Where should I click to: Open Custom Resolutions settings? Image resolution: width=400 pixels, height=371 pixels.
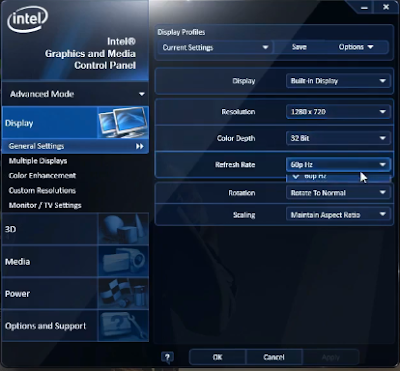(42, 191)
